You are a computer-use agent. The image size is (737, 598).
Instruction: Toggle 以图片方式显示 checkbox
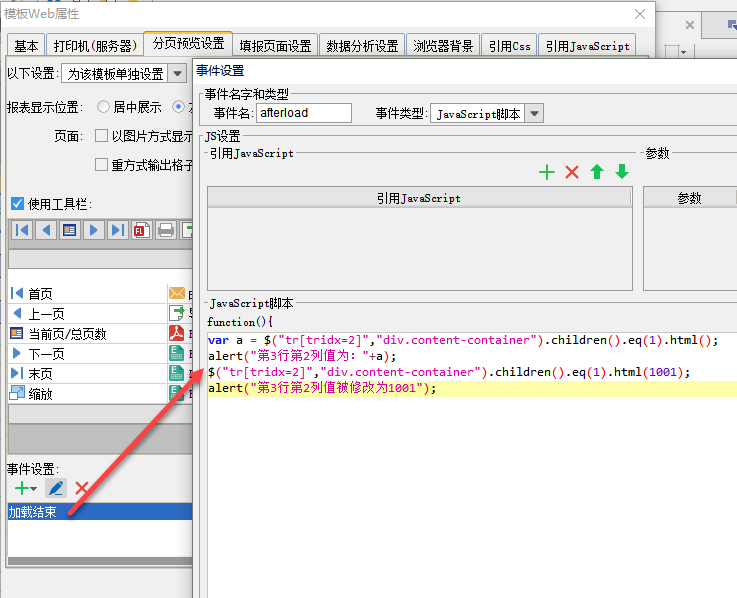coord(101,136)
